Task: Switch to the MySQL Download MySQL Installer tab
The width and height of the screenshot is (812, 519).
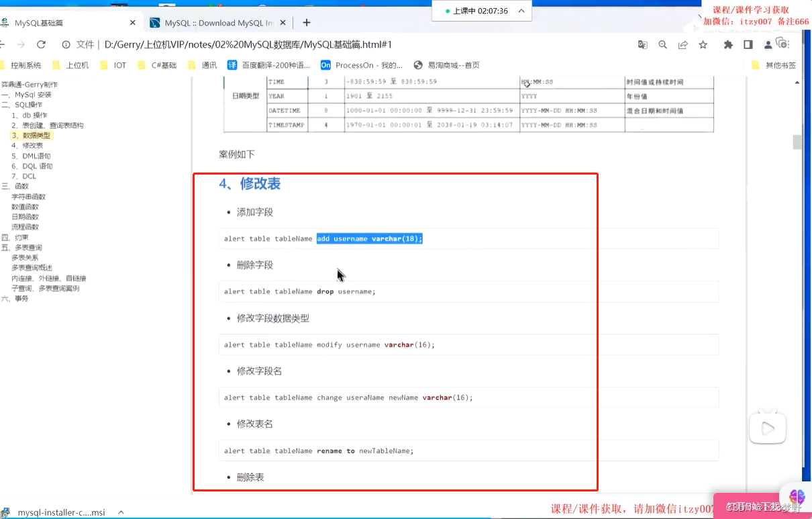Action: coord(217,22)
